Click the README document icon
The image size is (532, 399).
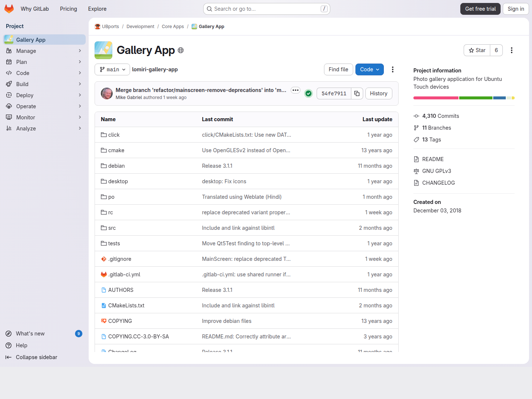click(416, 159)
